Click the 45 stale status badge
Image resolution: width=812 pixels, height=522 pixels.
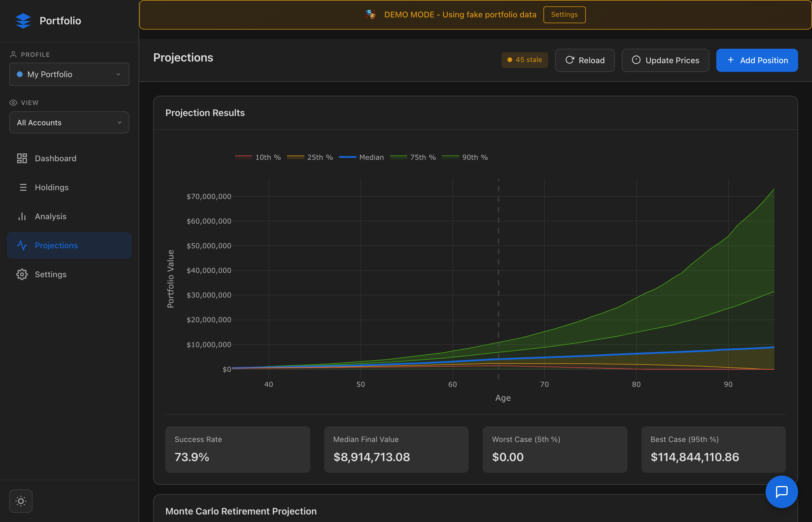(x=524, y=60)
